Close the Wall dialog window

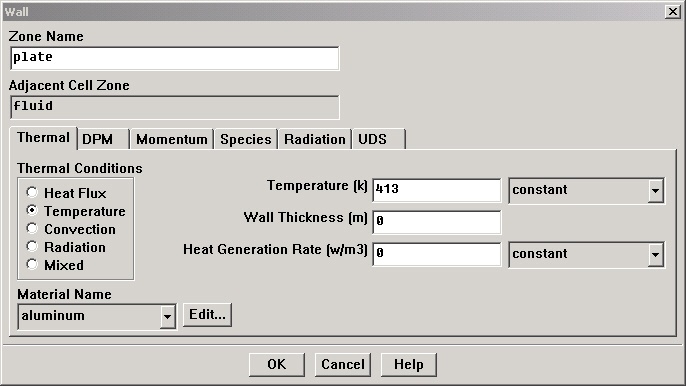point(672,11)
